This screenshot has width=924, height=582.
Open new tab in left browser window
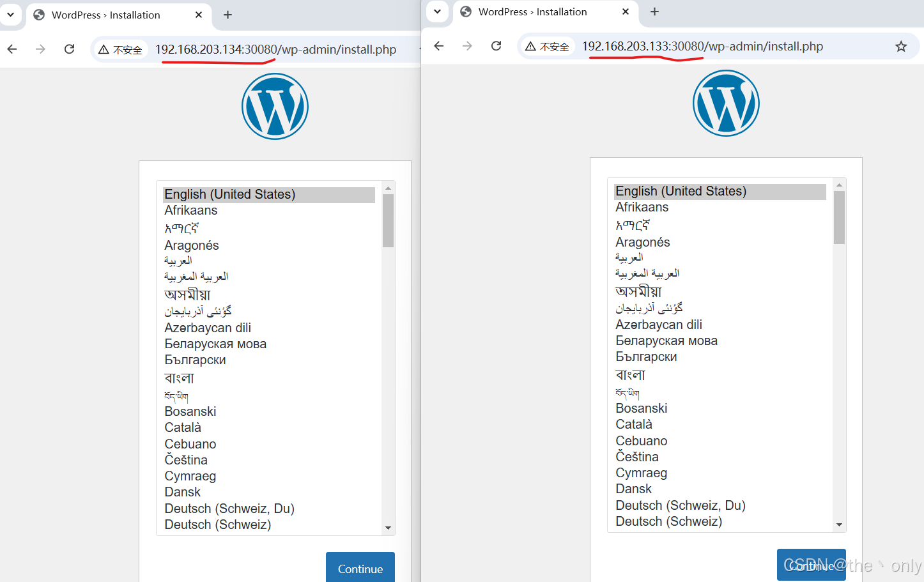pos(227,15)
